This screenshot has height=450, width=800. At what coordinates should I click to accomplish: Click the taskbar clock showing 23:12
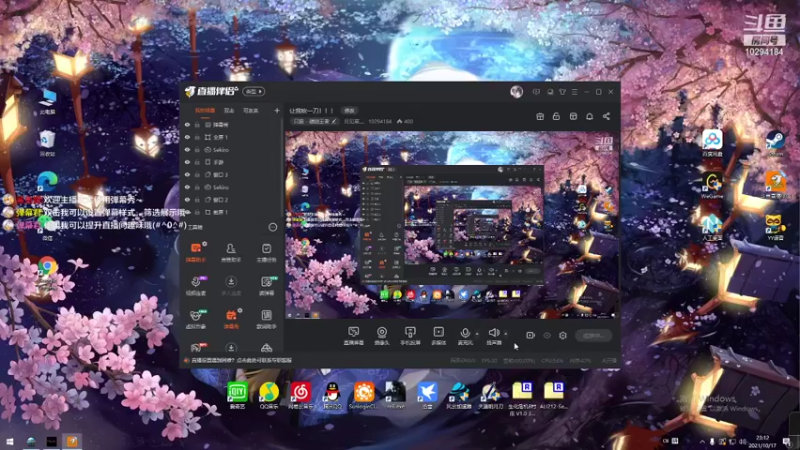coord(762,441)
